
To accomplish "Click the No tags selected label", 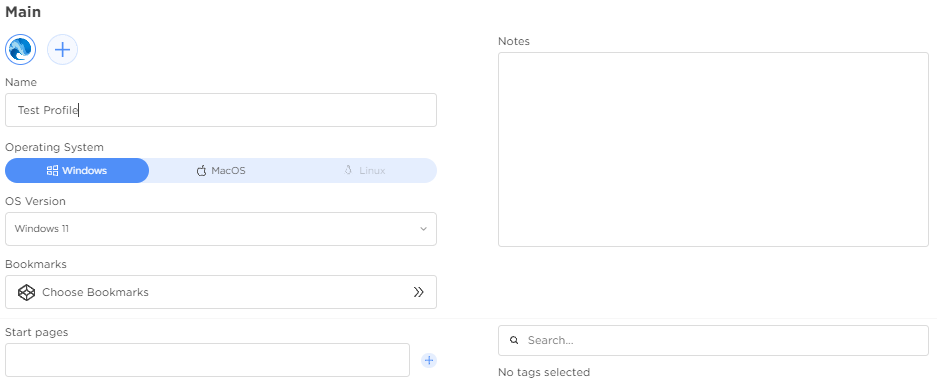I will 544,372.
